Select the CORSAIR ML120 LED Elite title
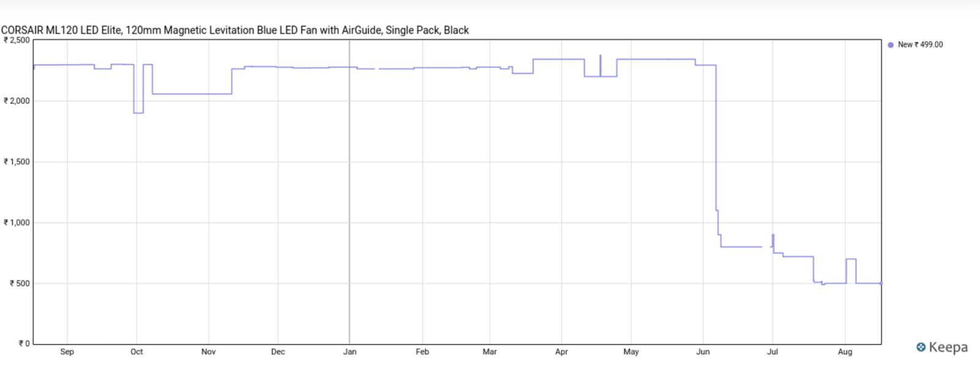The image size is (980, 381). [235, 30]
